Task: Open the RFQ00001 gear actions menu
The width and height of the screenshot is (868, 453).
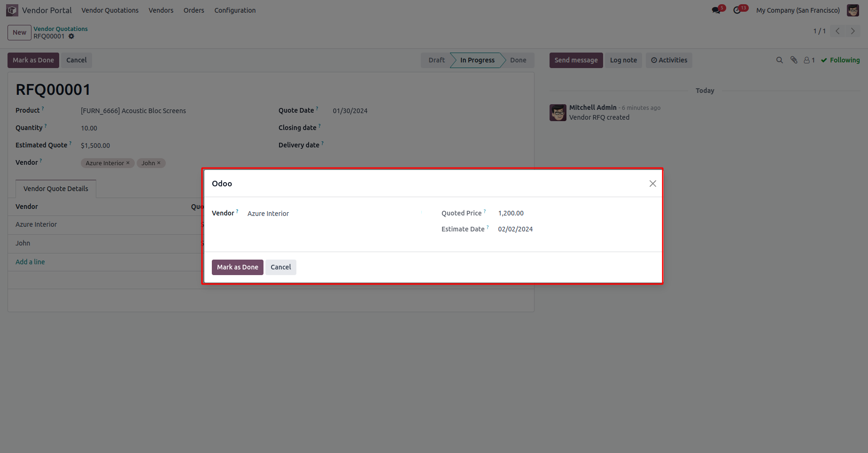Action: point(71,36)
